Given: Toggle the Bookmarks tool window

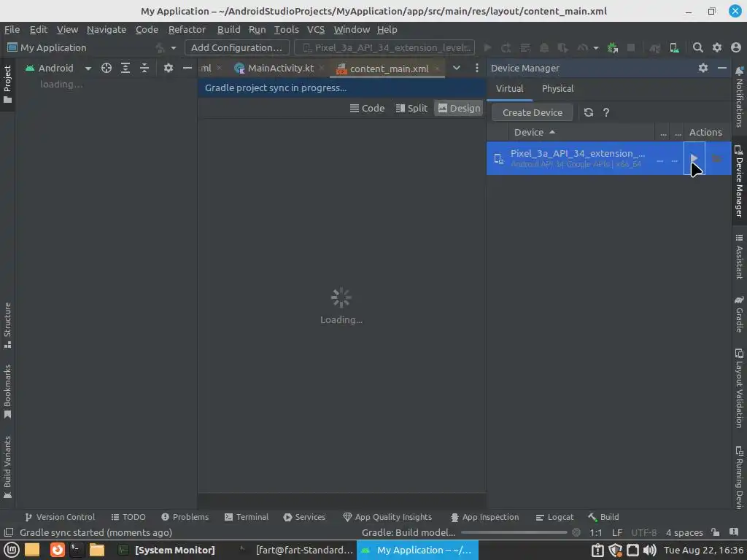Looking at the screenshot, I should pyautogui.click(x=7, y=392).
